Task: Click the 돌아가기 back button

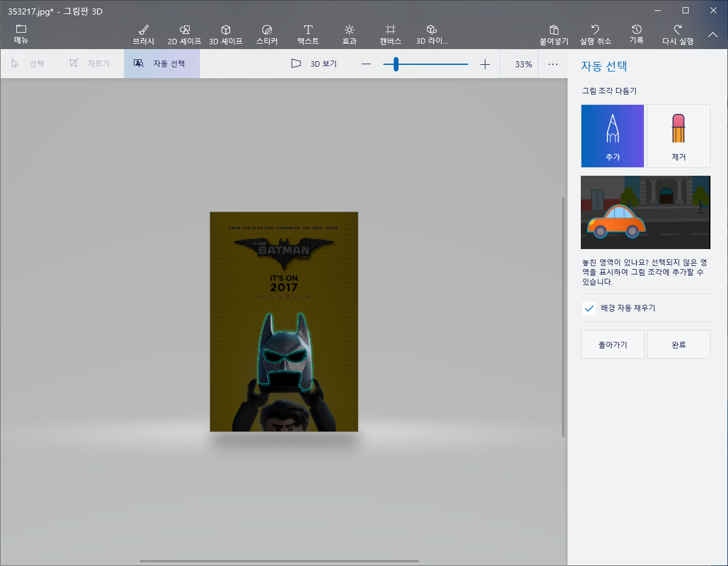Action: coord(612,345)
